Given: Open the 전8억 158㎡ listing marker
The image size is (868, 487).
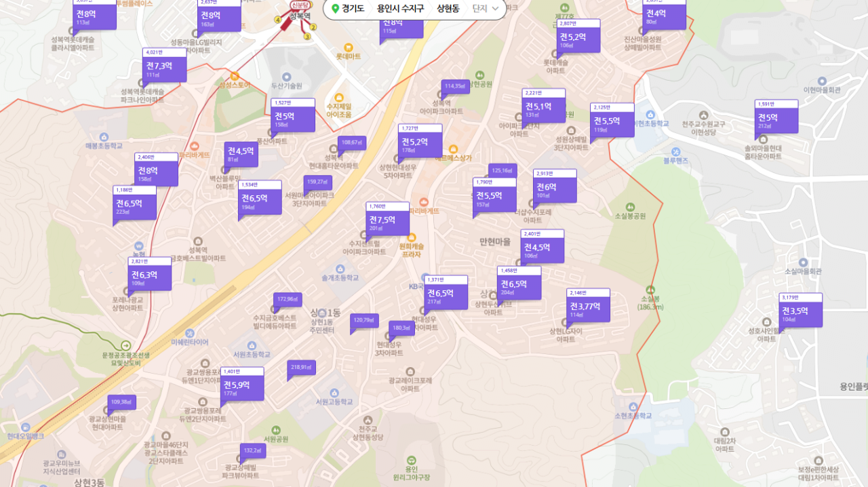Looking at the screenshot, I should click(157, 170).
